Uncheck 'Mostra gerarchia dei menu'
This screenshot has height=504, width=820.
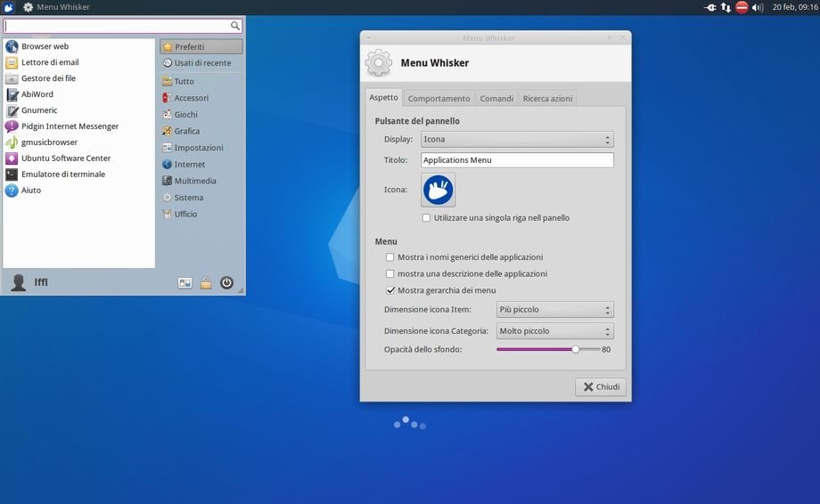point(389,290)
